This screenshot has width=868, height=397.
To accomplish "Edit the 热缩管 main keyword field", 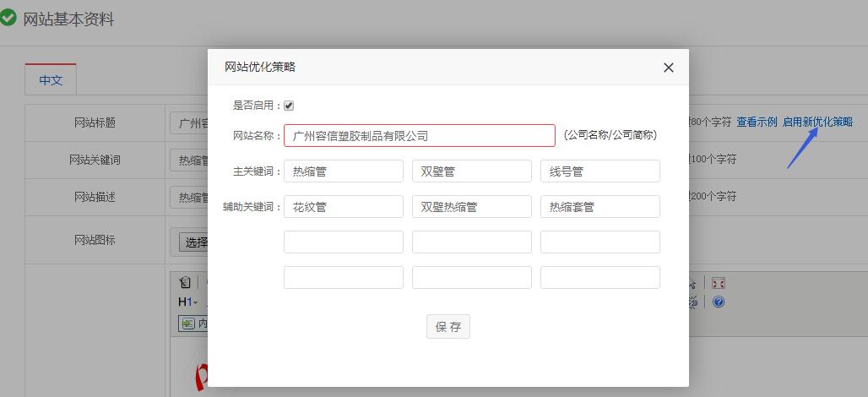I will pyautogui.click(x=343, y=171).
